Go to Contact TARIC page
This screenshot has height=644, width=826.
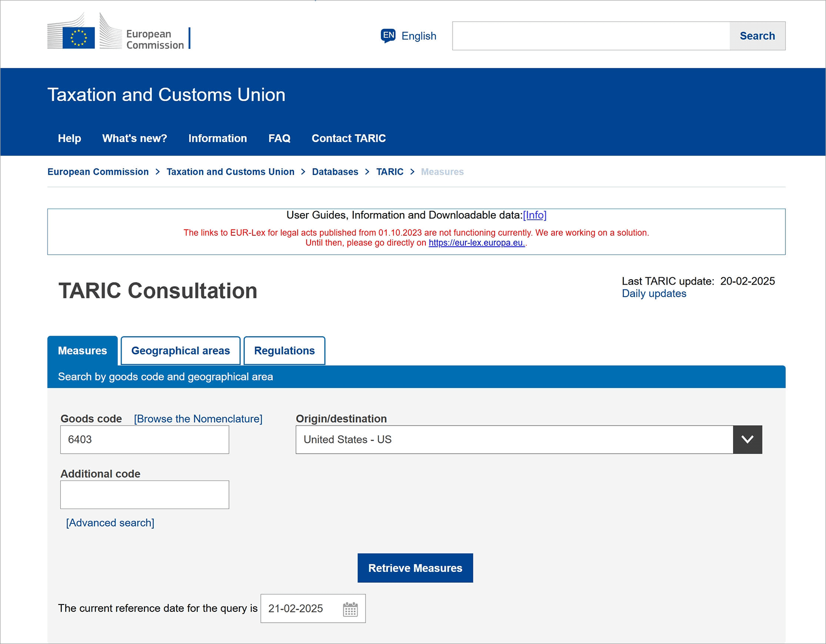[349, 138]
